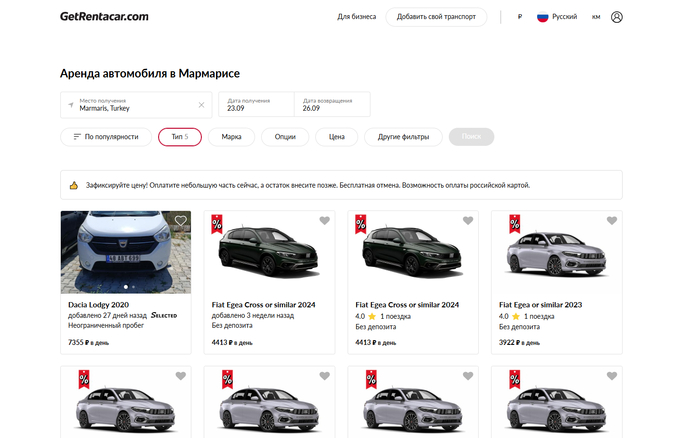Screen dimensions: 700x438
Task: Open the Для бизнеса menu link
Action: [x=357, y=17]
